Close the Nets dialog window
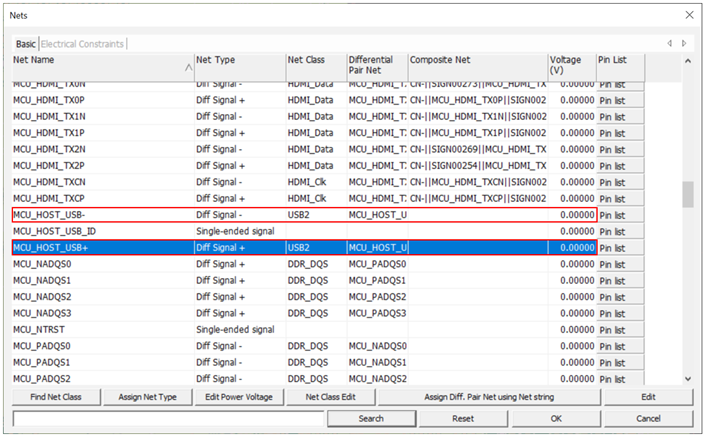This screenshot has height=437, width=706. (x=688, y=14)
